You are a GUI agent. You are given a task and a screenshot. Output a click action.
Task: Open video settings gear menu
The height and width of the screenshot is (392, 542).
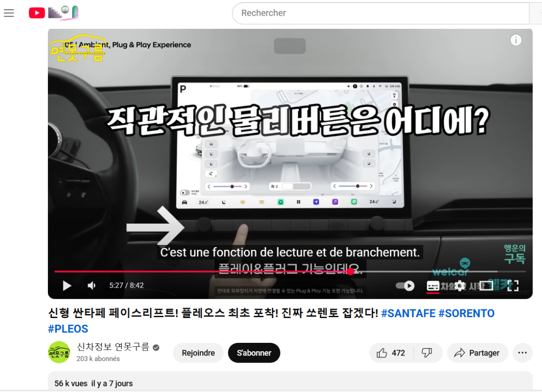click(460, 286)
